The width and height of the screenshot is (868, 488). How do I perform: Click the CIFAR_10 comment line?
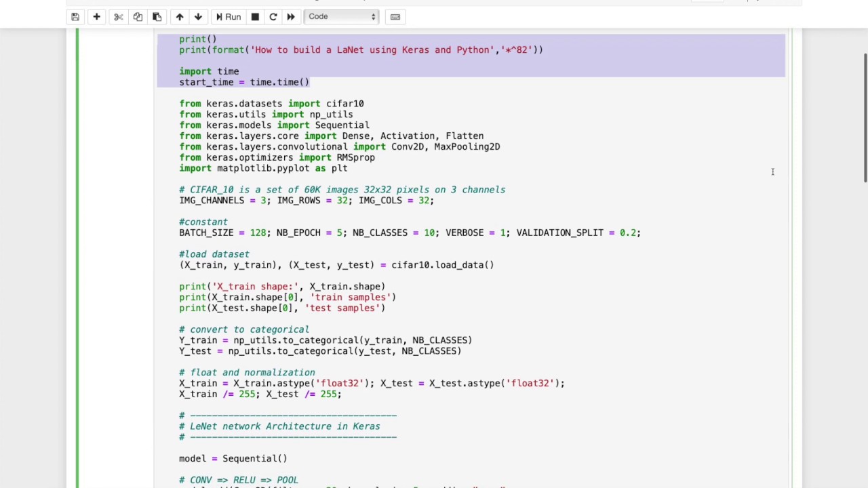coord(342,190)
